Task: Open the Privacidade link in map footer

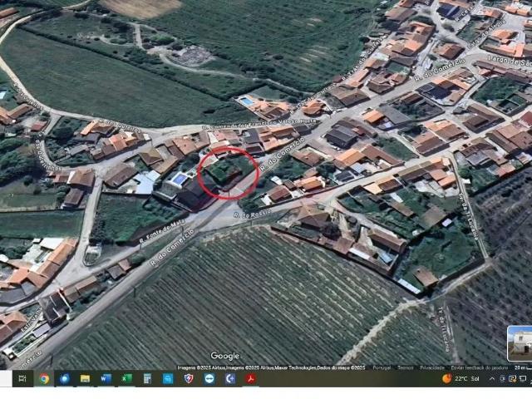Action: (431, 367)
